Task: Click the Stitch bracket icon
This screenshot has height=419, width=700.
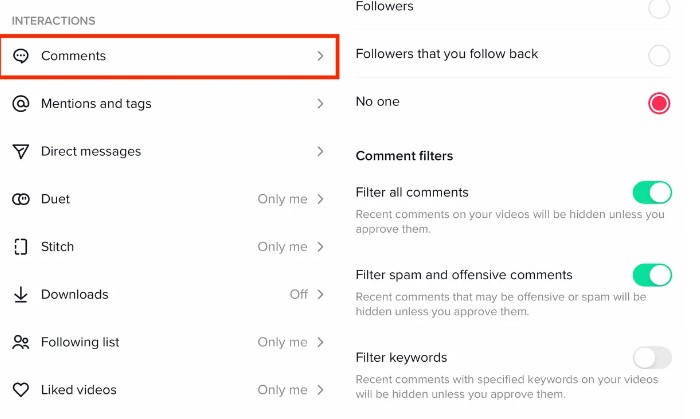Action: pos(21,247)
